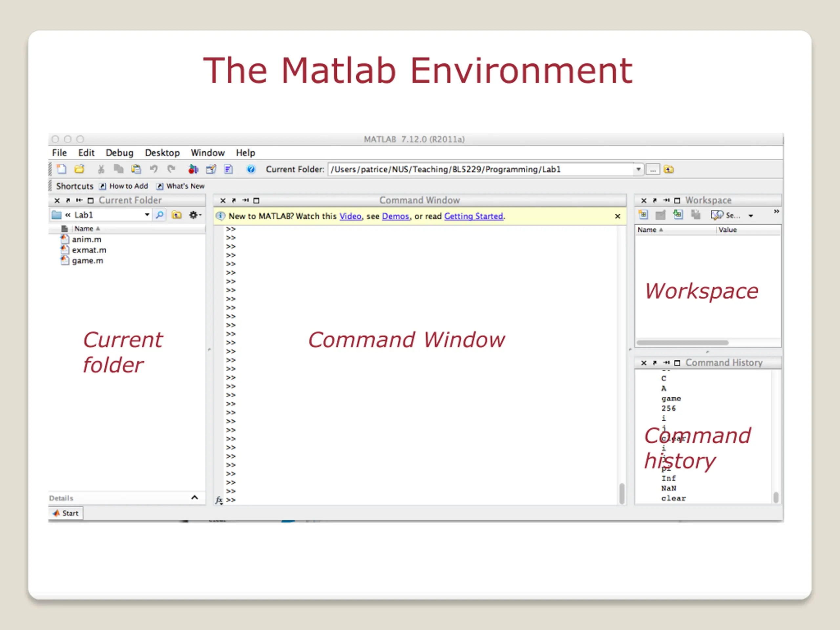Click the Import data icon in Workspace
The image size is (840, 630).
pos(678,215)
